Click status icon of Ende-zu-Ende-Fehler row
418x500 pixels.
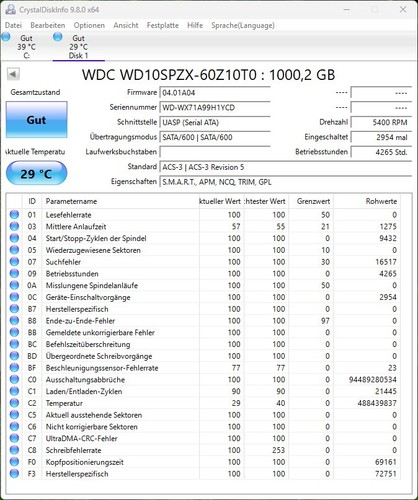tap(14, 321)
